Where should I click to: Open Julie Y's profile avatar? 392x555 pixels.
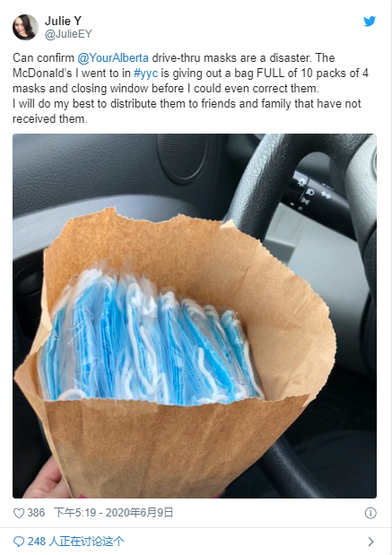coord(25,27)
